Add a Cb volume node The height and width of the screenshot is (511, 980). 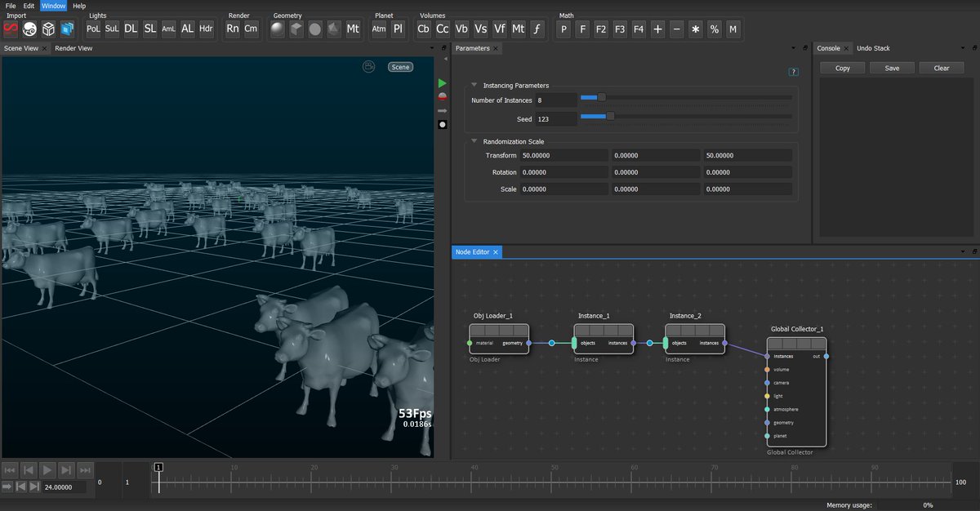424,29
